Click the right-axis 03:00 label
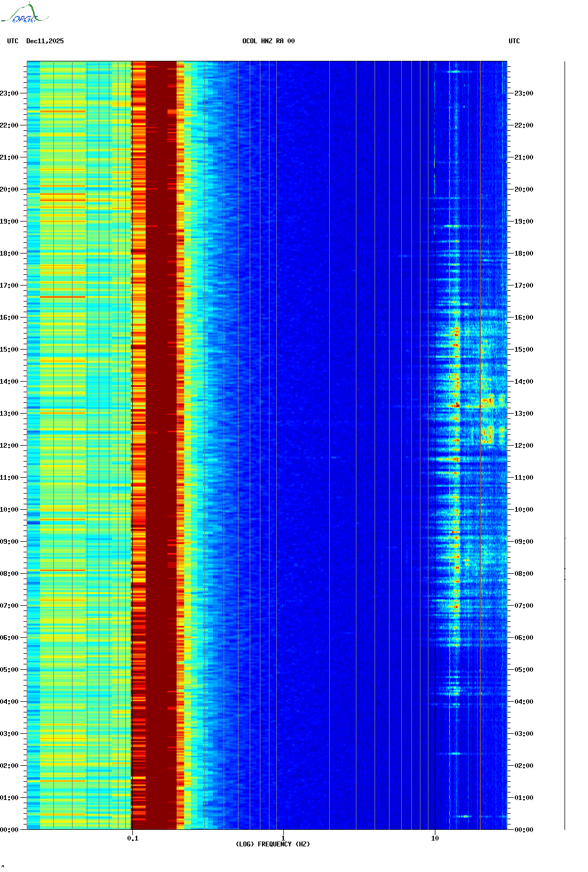This screenshot has height=872, width=588. pos(524,734)
